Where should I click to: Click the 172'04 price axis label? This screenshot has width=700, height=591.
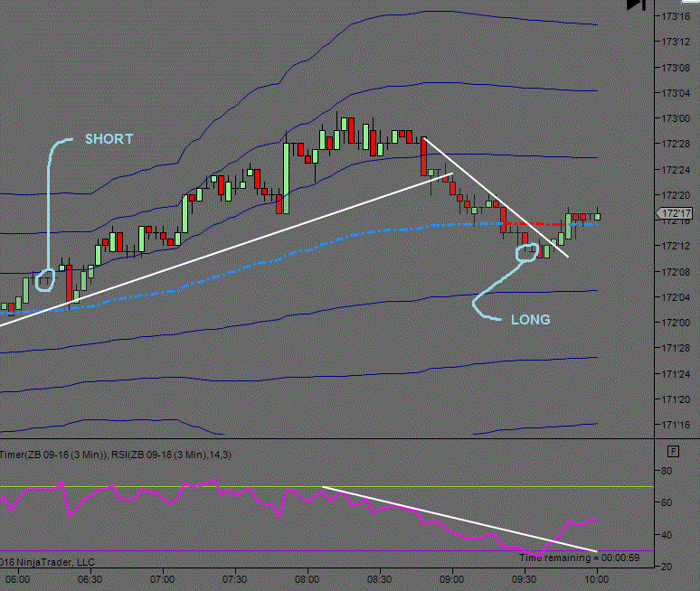[676, 297]
